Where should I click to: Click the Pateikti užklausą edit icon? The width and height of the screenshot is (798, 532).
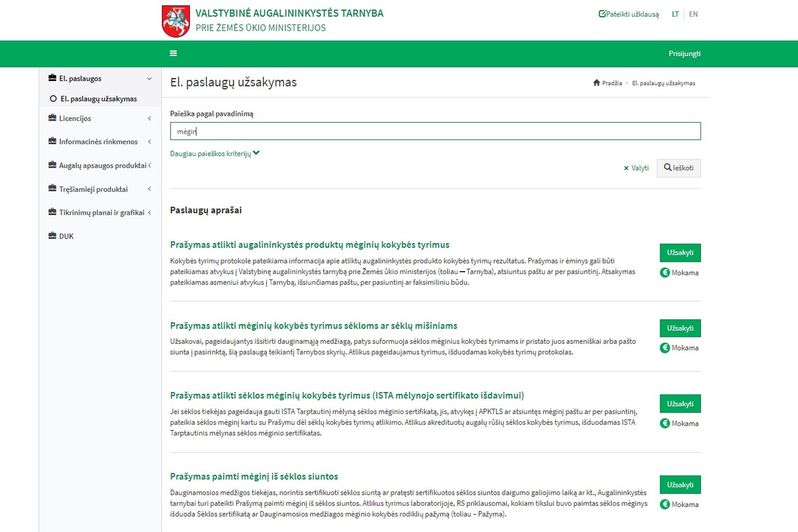(x=602, y=14)
